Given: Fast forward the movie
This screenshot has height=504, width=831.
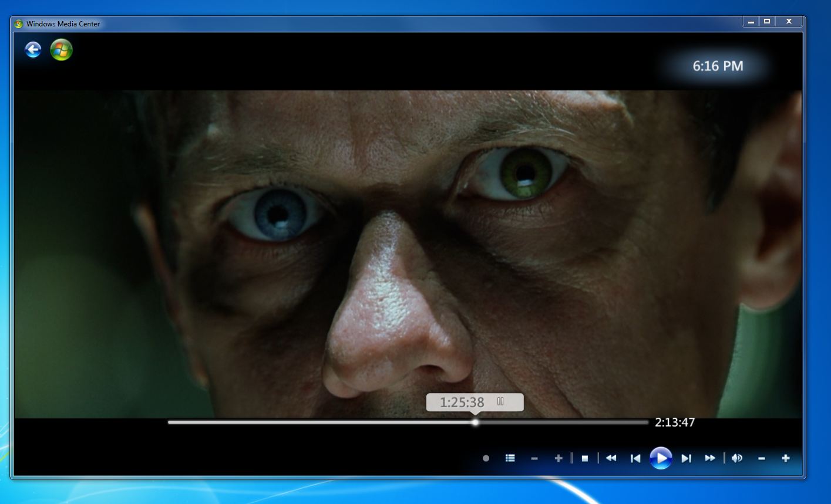Looking at the screenshot, I should click(x=710, y=458).
